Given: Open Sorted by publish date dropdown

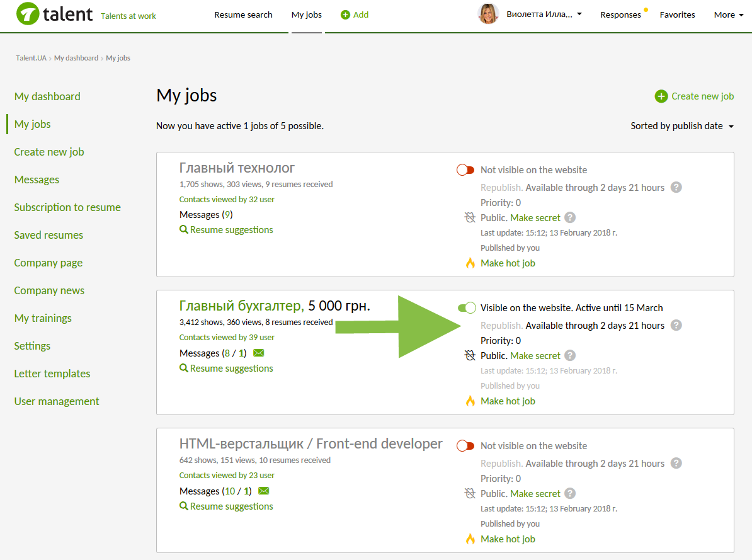Looking at the screenshot, I should tap(682, 126).
